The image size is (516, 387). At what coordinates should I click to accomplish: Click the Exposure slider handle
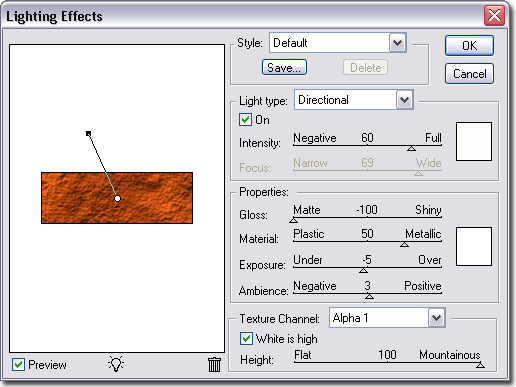363,270
